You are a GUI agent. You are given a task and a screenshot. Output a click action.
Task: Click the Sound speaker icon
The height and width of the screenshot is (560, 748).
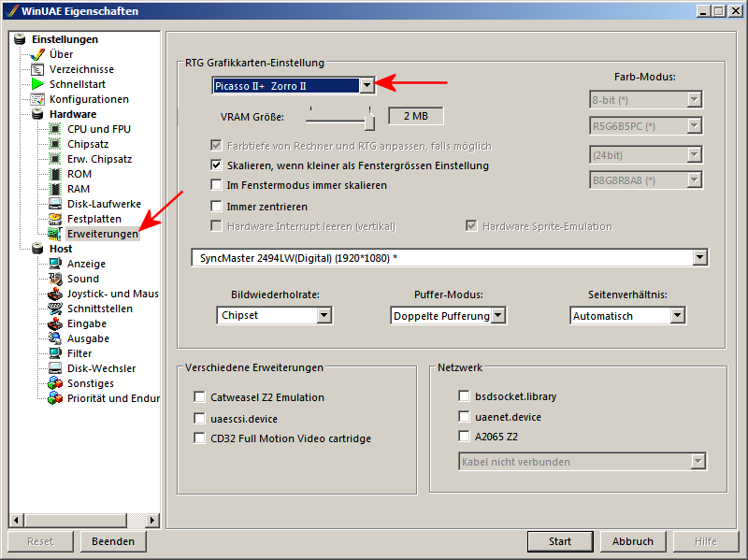tap(55, 279)
